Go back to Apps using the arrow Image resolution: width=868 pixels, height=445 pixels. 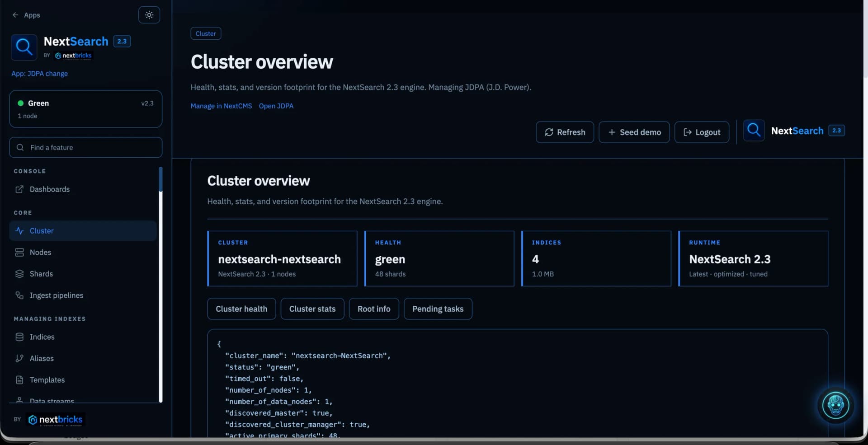15,15
